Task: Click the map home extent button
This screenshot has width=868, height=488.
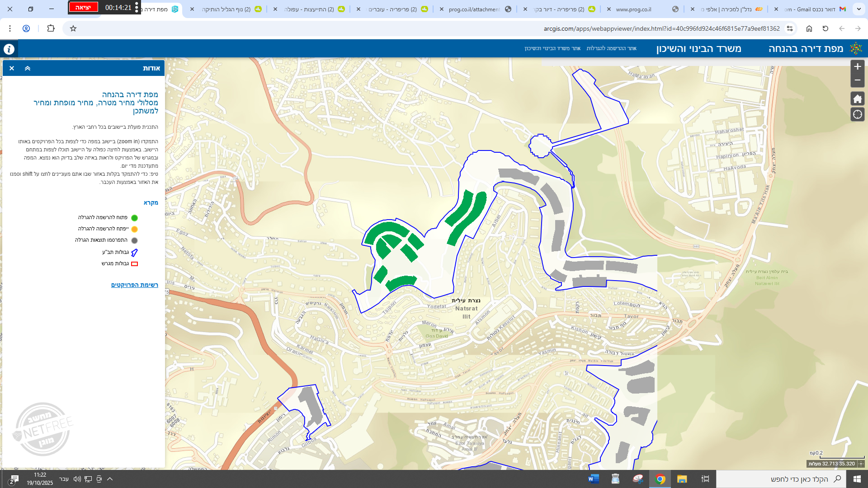Action: point(858,99)
